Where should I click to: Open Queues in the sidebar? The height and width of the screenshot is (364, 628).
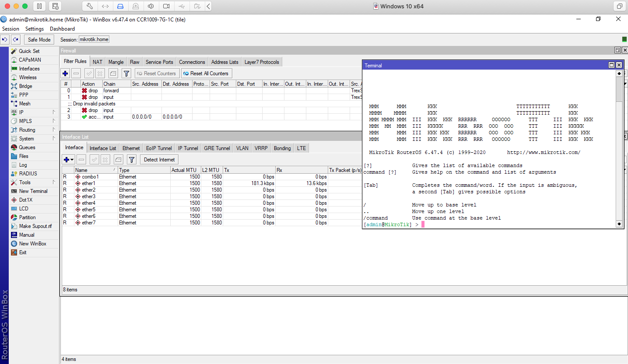[27, 147]
